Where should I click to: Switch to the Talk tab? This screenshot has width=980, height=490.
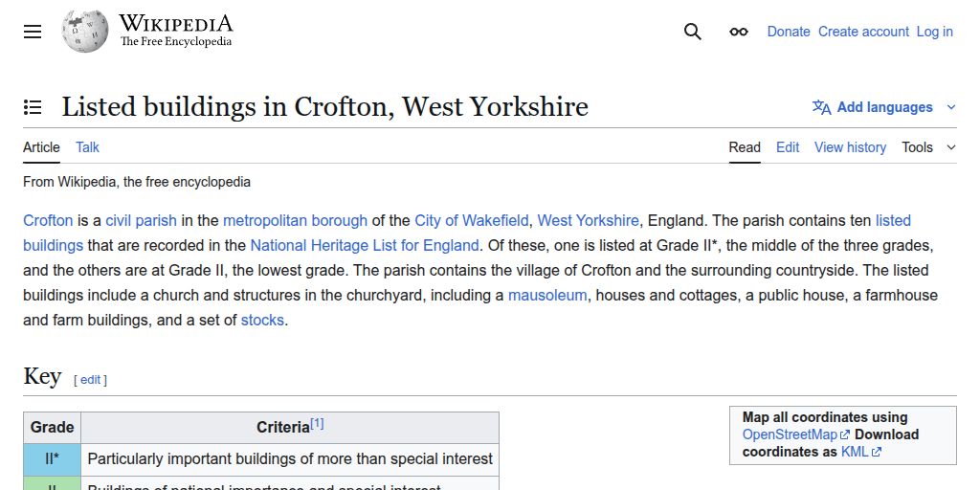(87, 147)
